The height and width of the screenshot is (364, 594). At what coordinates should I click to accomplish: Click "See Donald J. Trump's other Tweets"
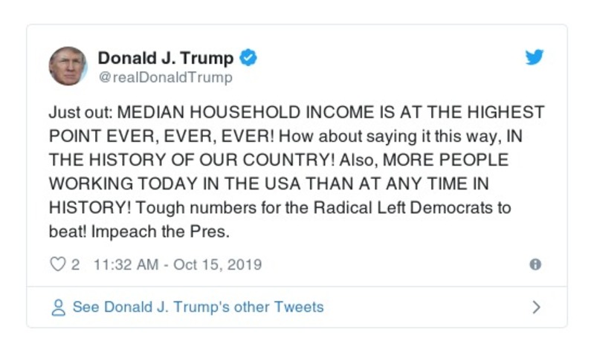(x=198, y=308)
